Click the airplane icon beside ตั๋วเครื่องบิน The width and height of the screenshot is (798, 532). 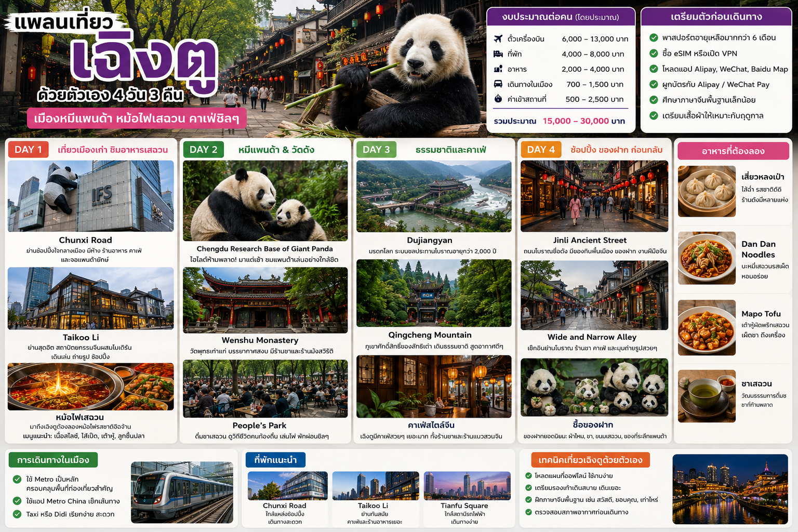click(x=498, y=38)
